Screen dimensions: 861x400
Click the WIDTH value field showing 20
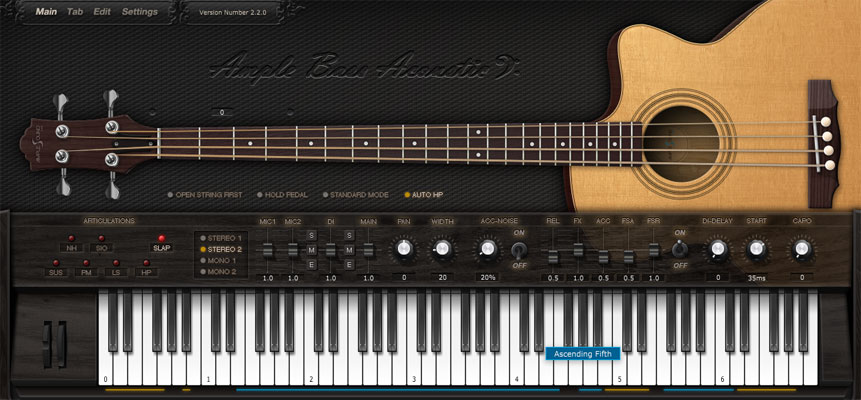443,277
